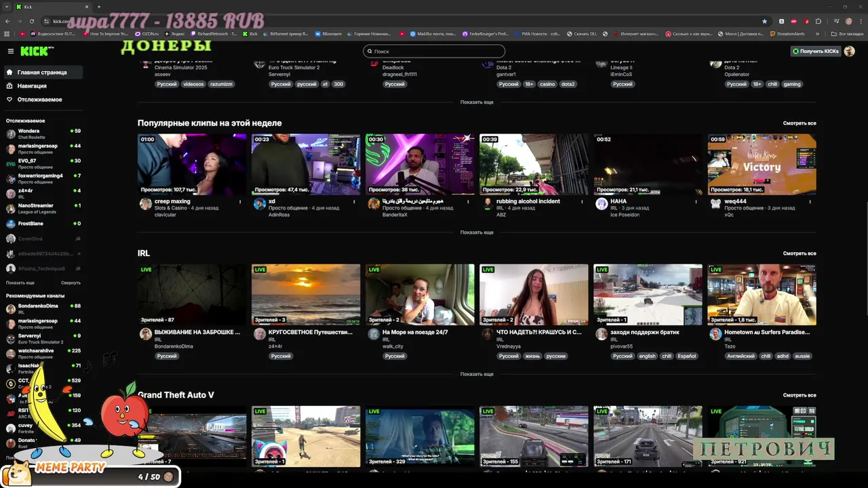Open Ice Poseidon channel avatar
The image size is (868, 488).
(601, 204)
